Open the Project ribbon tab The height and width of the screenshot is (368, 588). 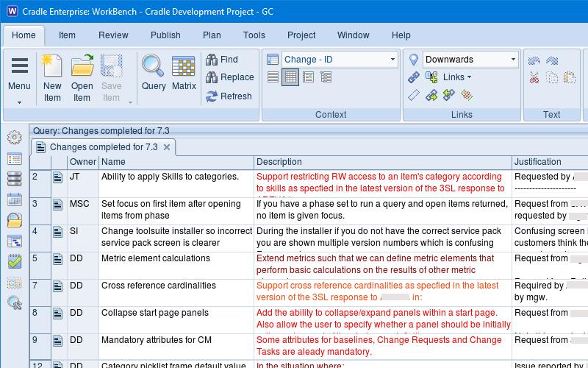point(301,35)
